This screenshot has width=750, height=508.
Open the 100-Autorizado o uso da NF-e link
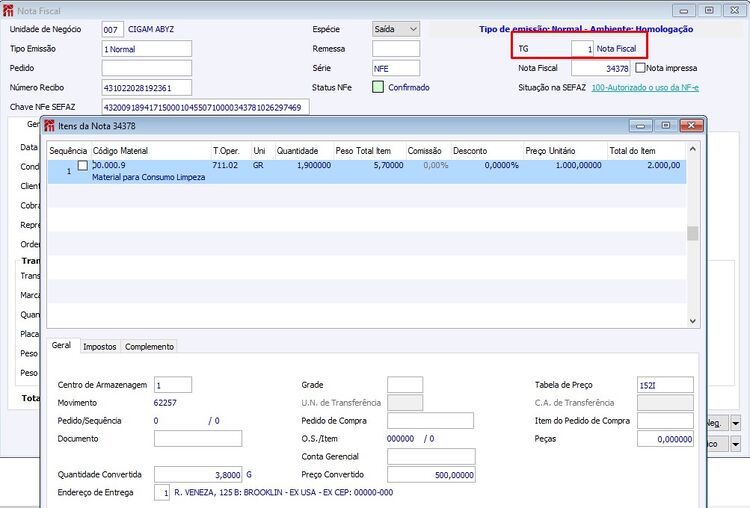point(645,88)
